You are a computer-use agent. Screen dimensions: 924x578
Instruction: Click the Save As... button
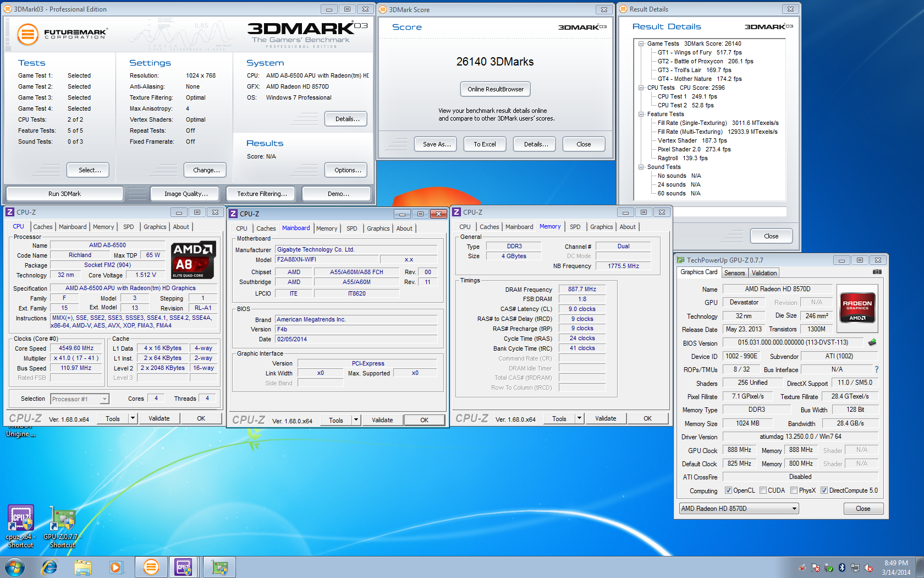(x=437, y=144)
